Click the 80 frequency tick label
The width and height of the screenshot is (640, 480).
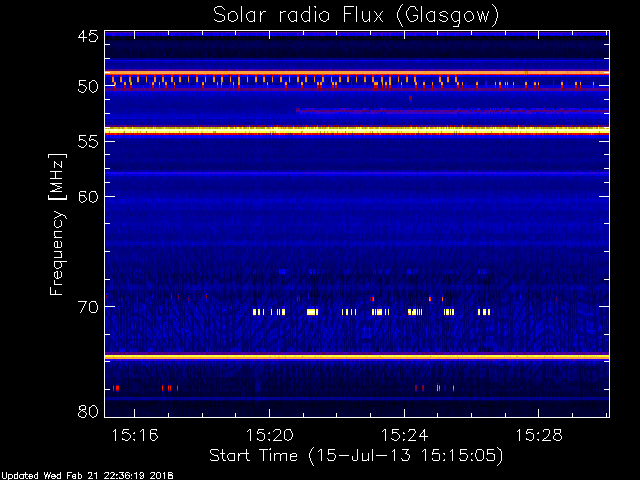(x=88, y=411)
